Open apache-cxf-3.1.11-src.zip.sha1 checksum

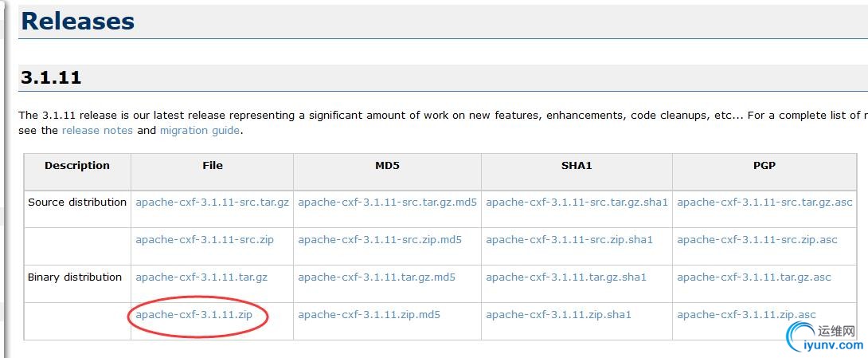click(569, 240)
